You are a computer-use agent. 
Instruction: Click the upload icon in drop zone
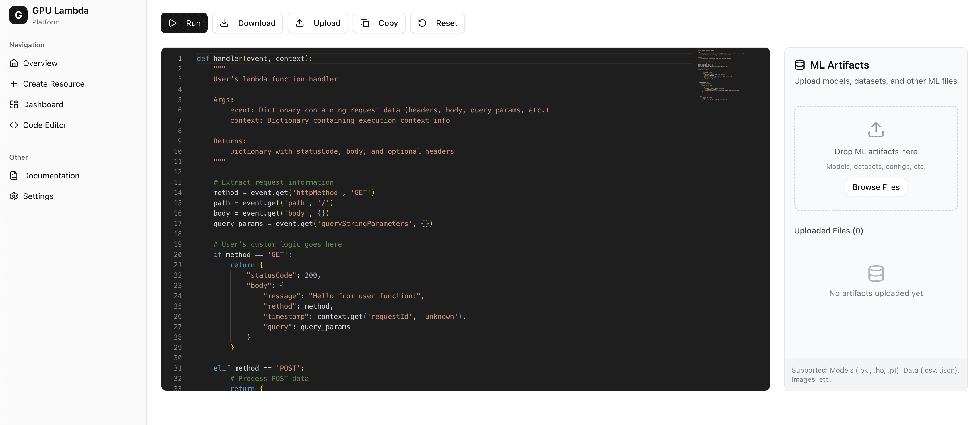[x=876, y=130]
